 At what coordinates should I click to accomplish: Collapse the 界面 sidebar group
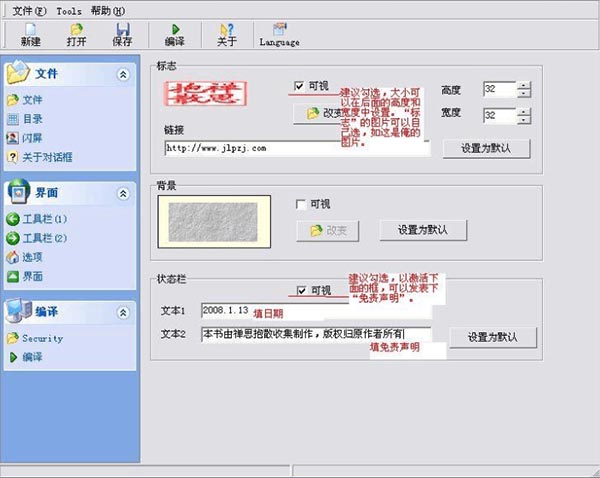point(123,194)
